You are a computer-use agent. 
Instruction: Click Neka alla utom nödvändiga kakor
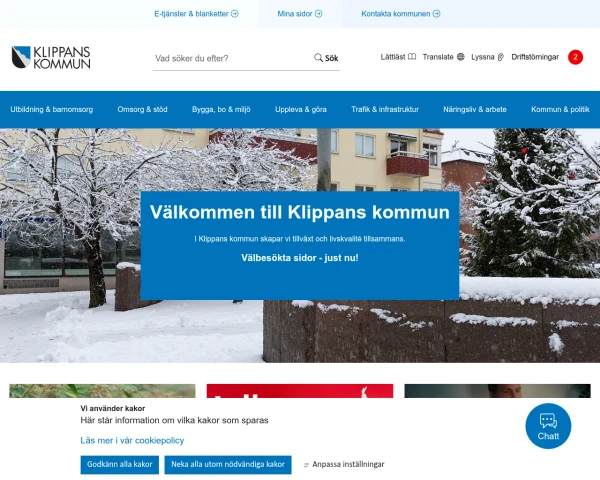(x=228, y=465)
